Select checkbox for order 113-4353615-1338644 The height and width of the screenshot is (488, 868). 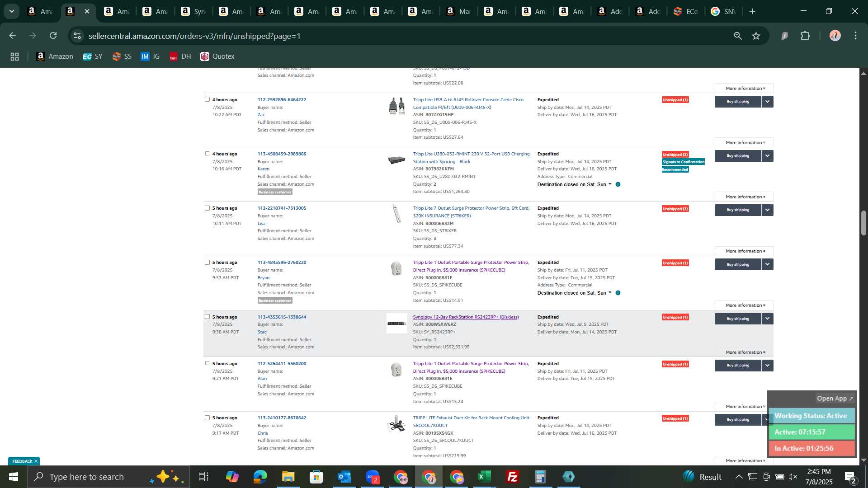point(207,317)
